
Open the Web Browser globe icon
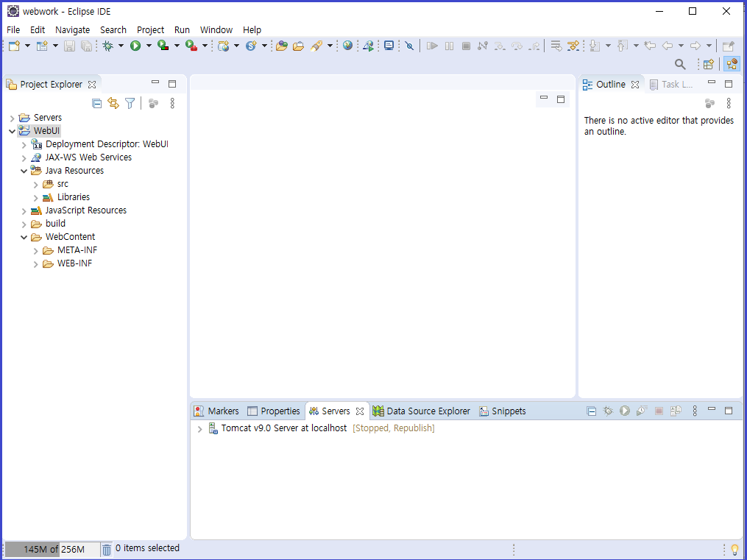[x=348, y=46]
